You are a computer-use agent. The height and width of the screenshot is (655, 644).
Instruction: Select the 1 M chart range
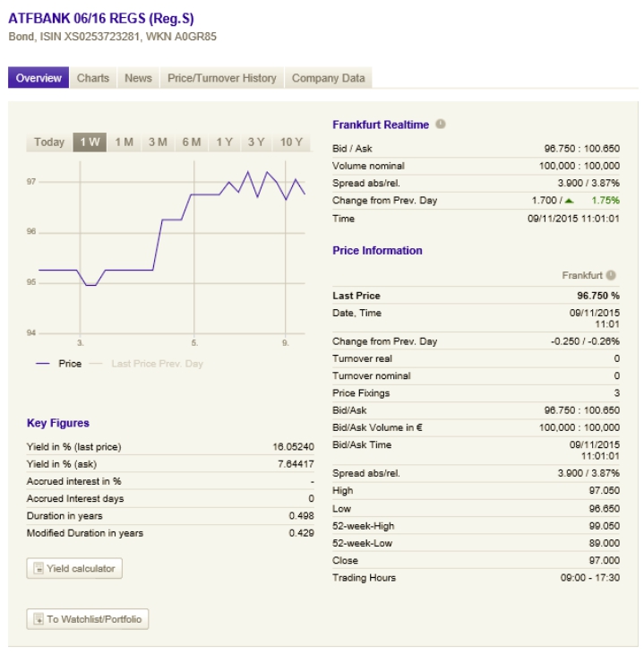point(124,142)
